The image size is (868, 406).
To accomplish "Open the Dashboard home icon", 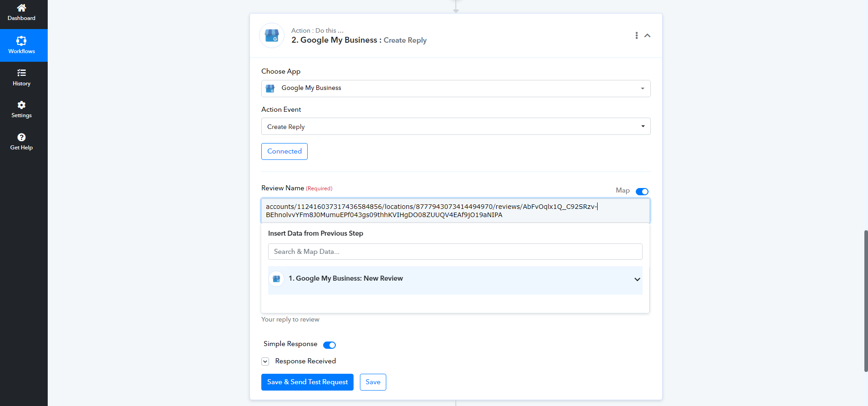I will tap(21, 8).
